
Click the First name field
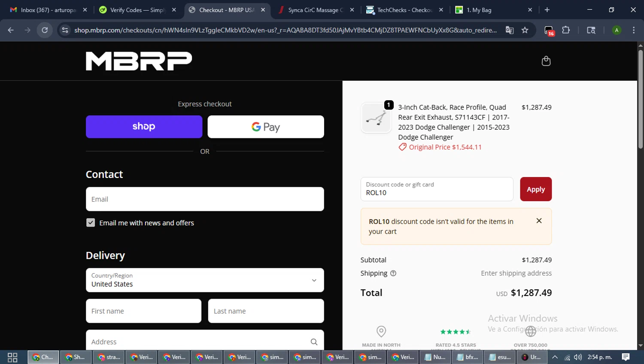pos(143,311)
